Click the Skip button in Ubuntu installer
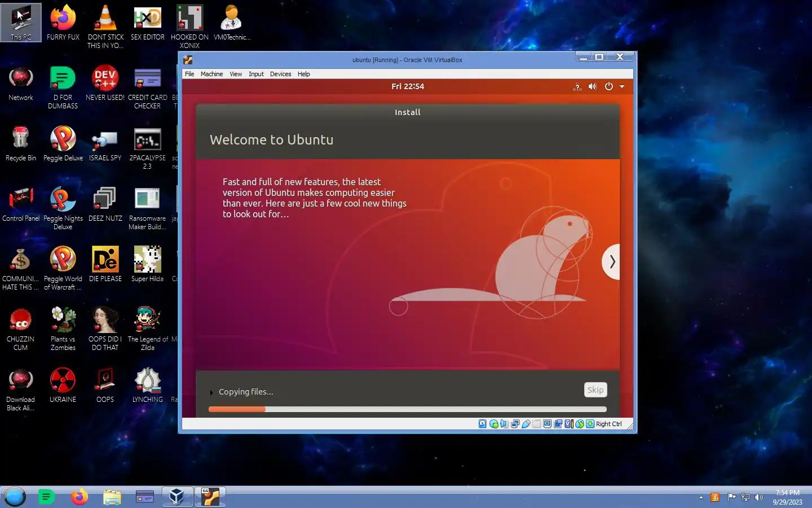812x508 pixels. click(595, 390)
